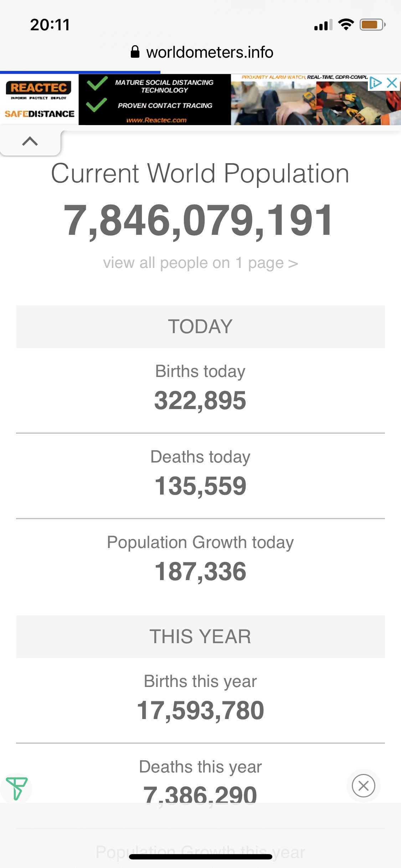Image resolution: width=401 pixels, height=868 pixels.
Task: Tap the TODAY section header
Action: pyautogui.click(x=200, y=326)
